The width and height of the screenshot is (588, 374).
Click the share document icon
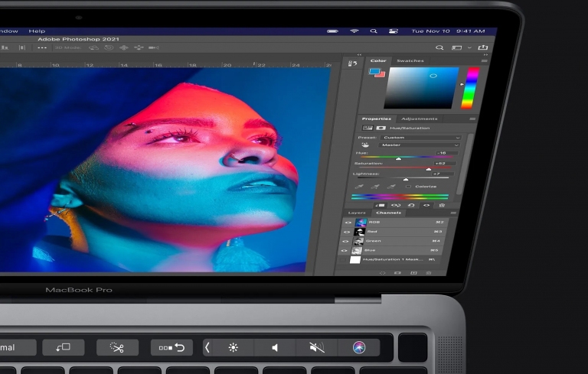pos(482,47)
